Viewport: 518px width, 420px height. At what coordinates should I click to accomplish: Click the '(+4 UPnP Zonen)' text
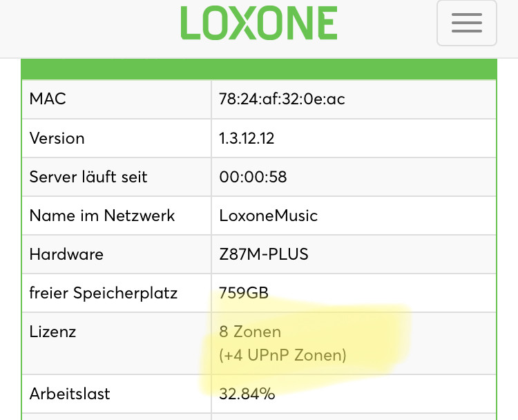282,355
